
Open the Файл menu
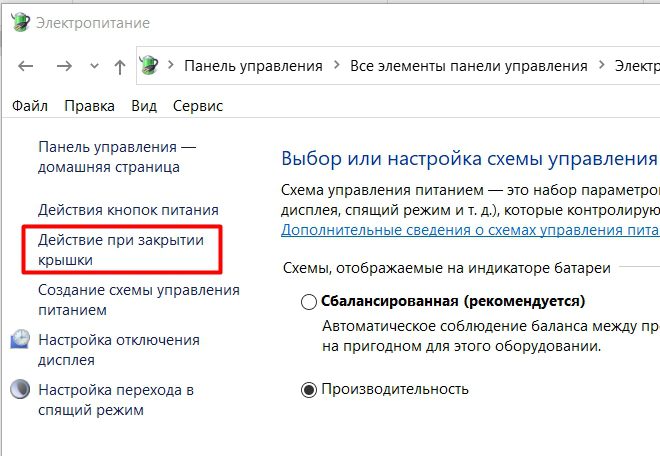pyautogui.click(x=29, y=106)
